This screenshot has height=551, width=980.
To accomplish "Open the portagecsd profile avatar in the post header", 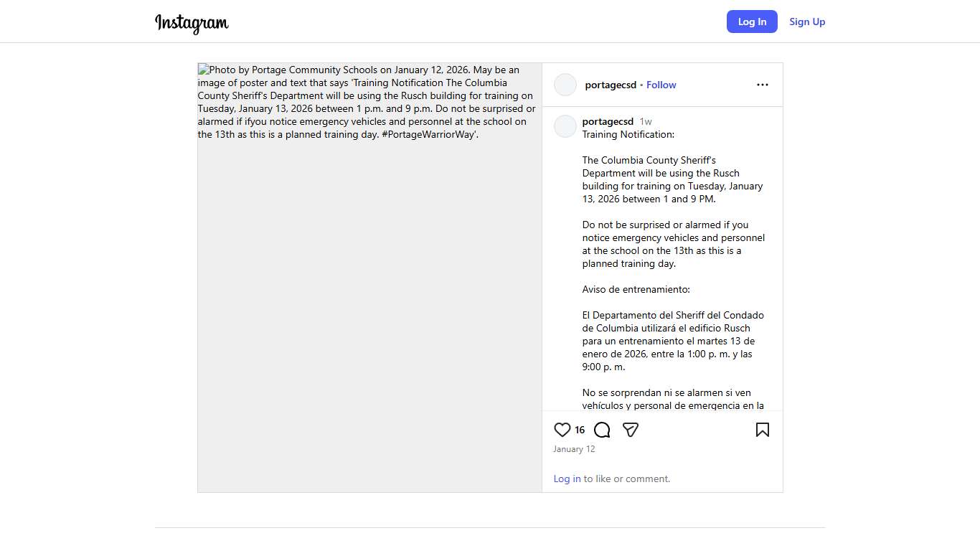I will 565,85.
